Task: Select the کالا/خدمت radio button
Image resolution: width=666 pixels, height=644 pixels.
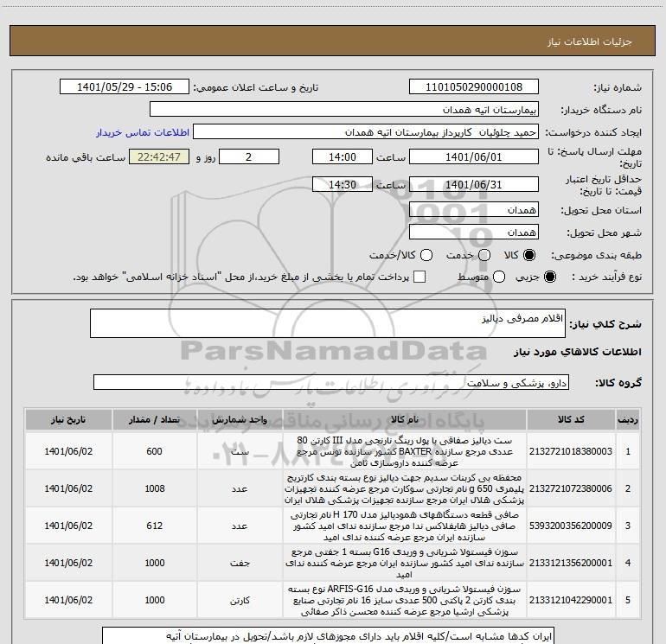Action: [x=426, y=255]
